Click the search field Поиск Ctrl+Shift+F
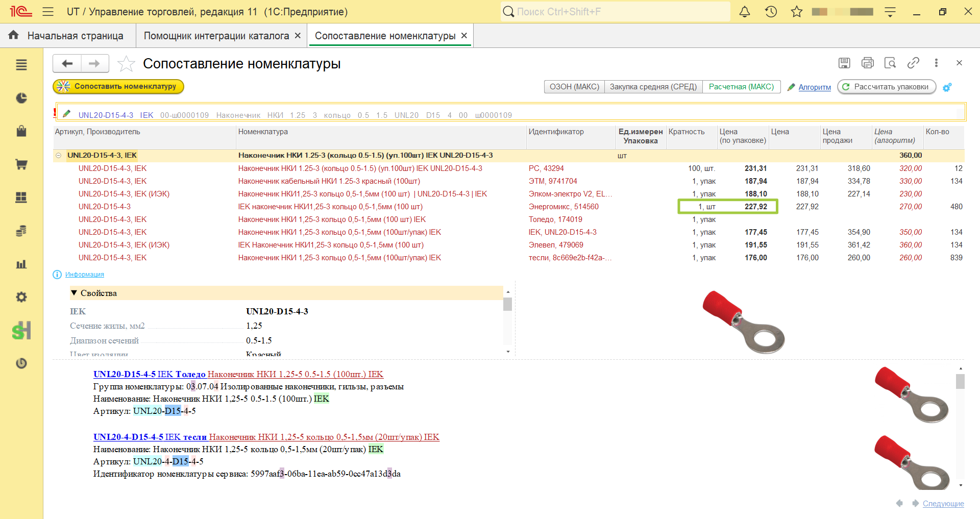 point(616,12)
